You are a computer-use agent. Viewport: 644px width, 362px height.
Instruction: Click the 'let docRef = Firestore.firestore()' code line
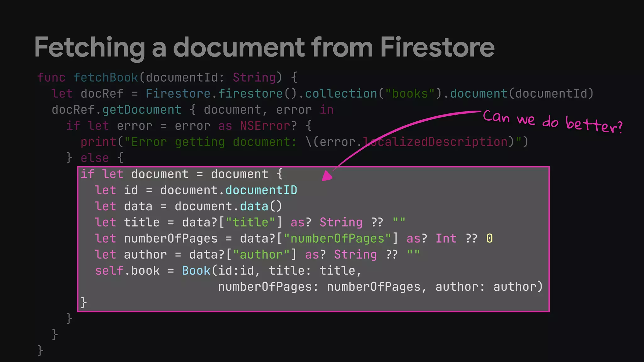click(323, 94)
